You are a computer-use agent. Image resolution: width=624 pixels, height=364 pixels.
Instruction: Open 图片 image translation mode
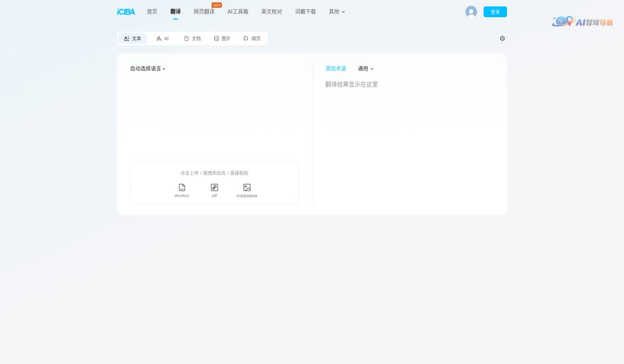click(222, 38)
